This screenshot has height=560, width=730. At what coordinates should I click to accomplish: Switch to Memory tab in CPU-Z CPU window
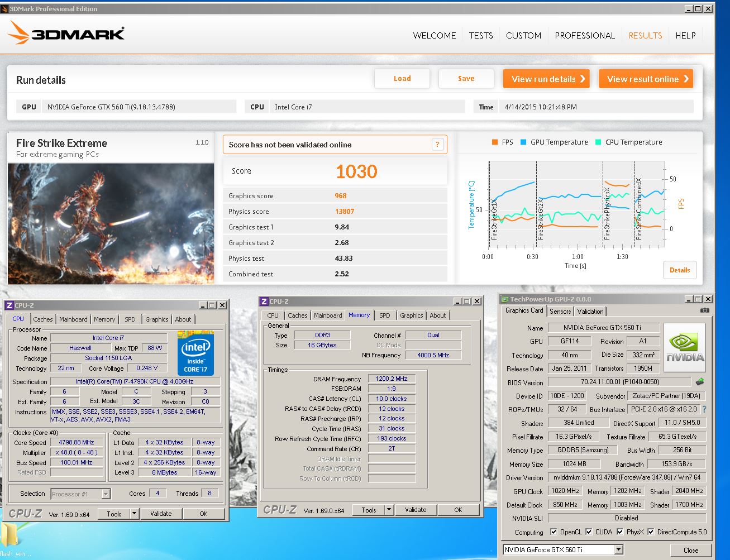tap(104, 319)
